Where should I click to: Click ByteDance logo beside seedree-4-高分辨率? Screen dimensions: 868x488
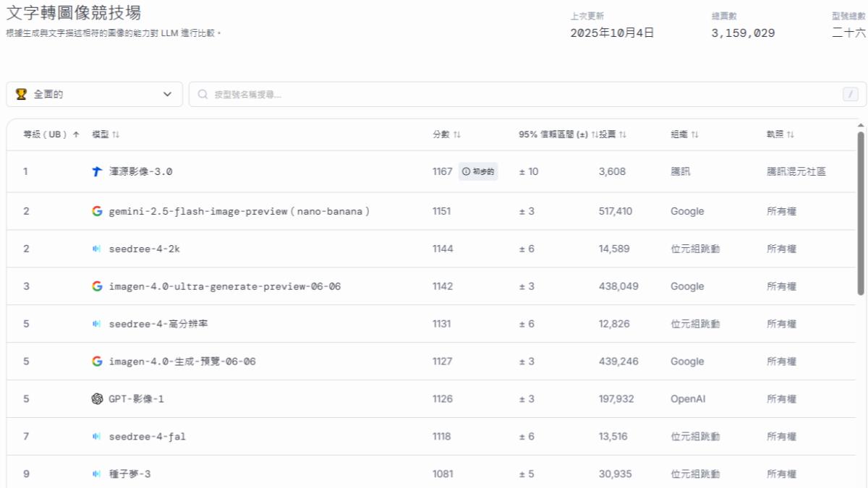[x=97, y=324]
